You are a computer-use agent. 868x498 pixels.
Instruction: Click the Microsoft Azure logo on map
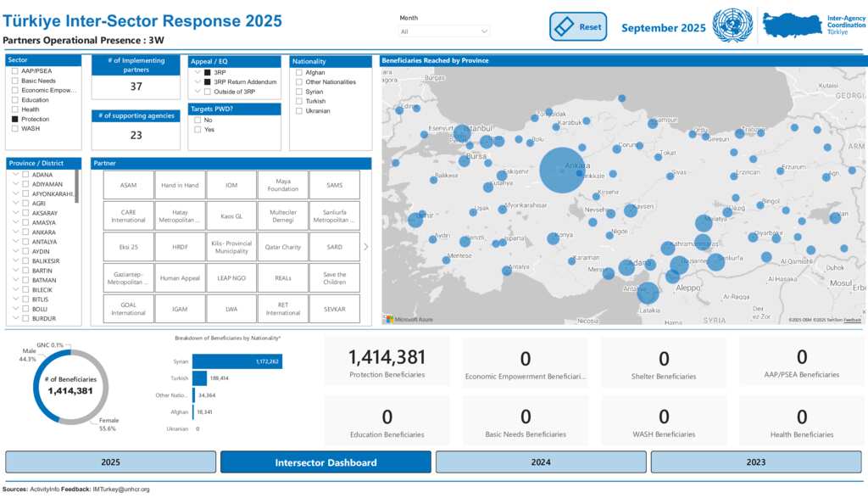[x=409, y=319]
